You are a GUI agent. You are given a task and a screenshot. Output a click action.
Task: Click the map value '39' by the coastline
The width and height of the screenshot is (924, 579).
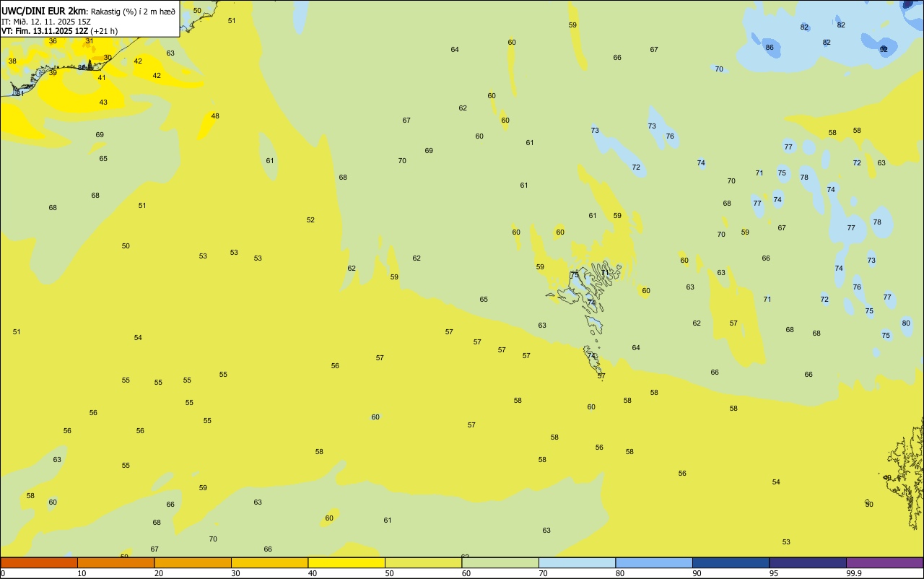(53, 73)
